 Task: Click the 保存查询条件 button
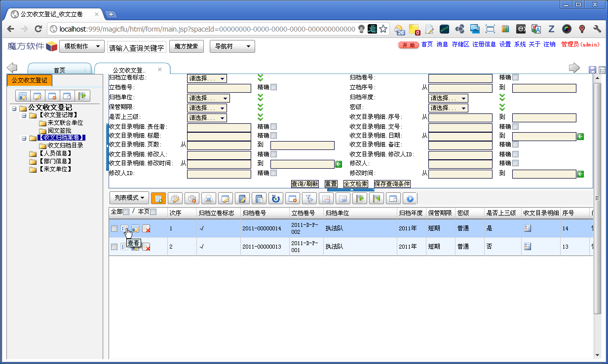point(392,183)
